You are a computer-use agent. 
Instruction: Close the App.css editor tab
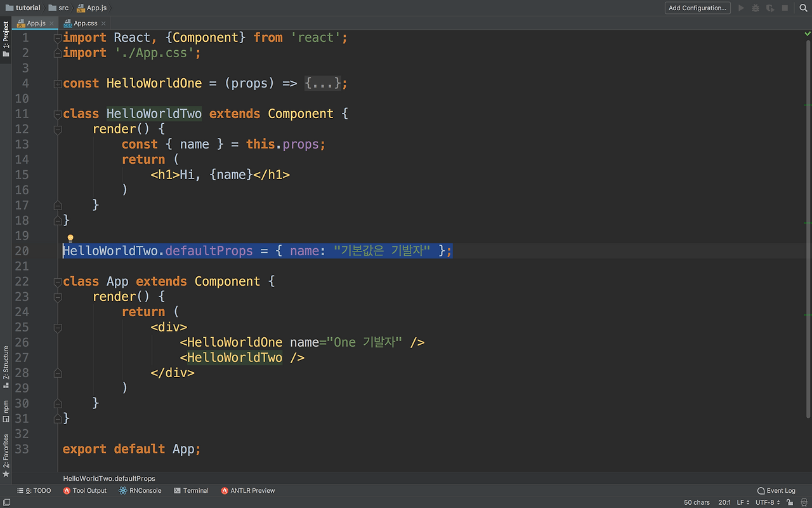pos(103,23)
